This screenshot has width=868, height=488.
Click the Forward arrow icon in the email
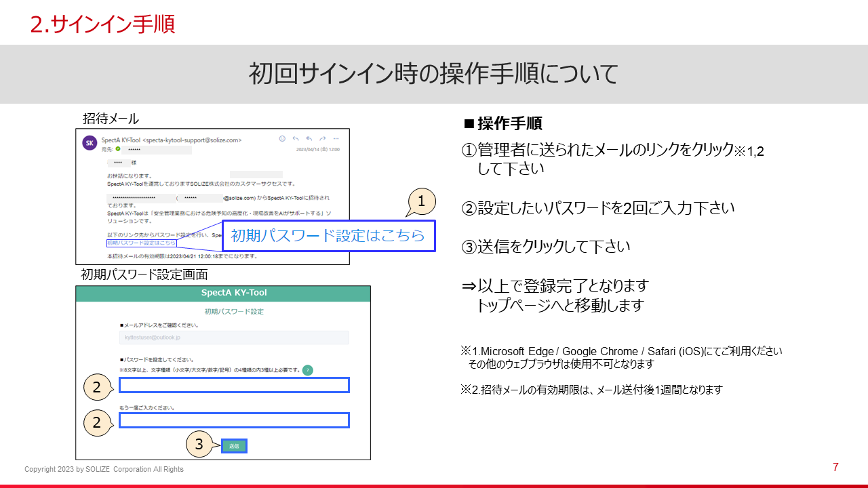(323, 138)
